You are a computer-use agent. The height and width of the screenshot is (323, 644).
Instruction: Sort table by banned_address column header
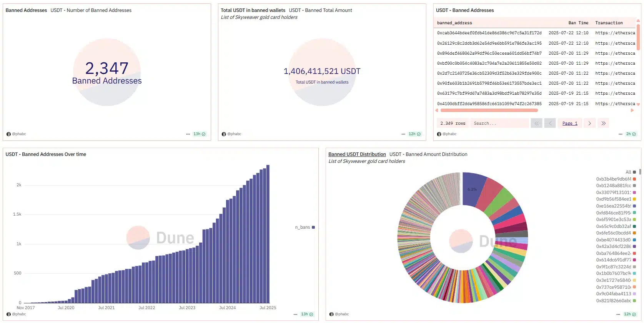point(454,23)
